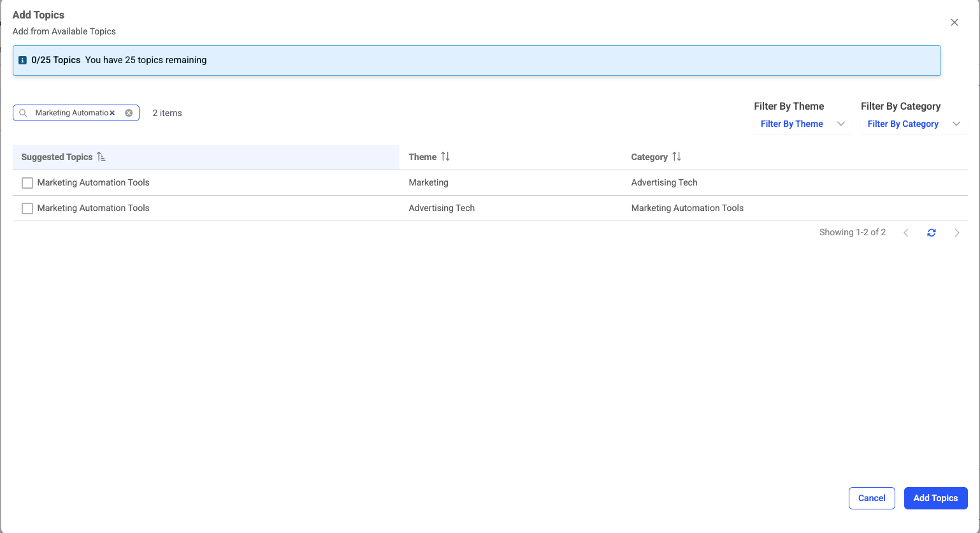Click the search magnifier icon
This screenshot has width=980, height=533.
click(23, 113)
